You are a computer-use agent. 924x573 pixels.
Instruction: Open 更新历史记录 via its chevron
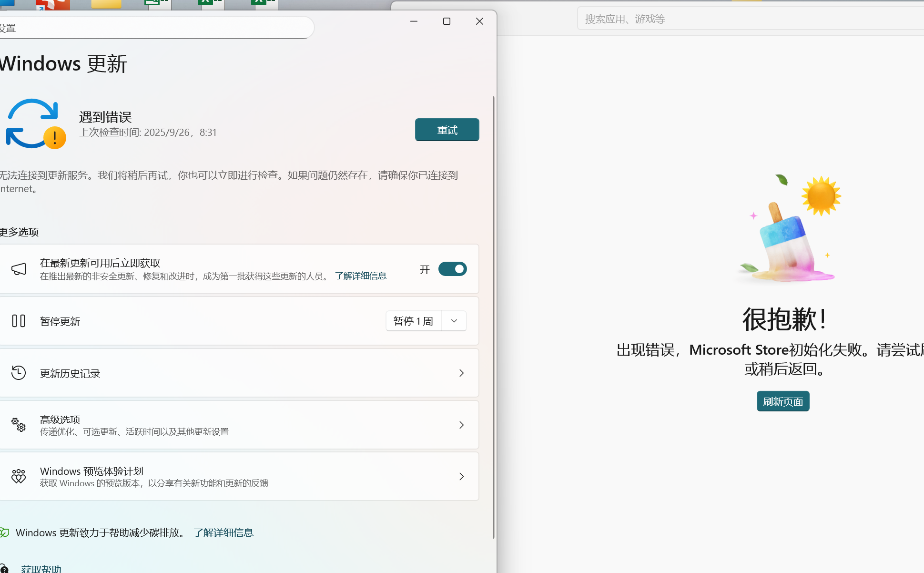(x=461, y=373)
